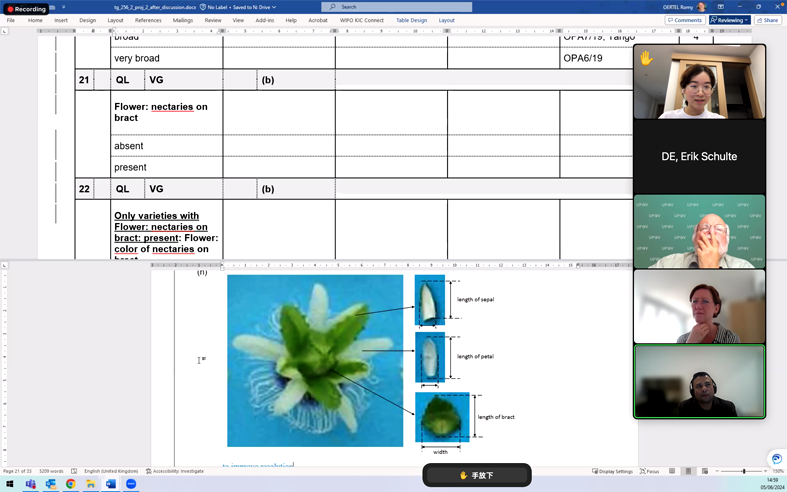Click the 150% zoom level
This screenshot has width=787, height=492.
coord(777,471)
